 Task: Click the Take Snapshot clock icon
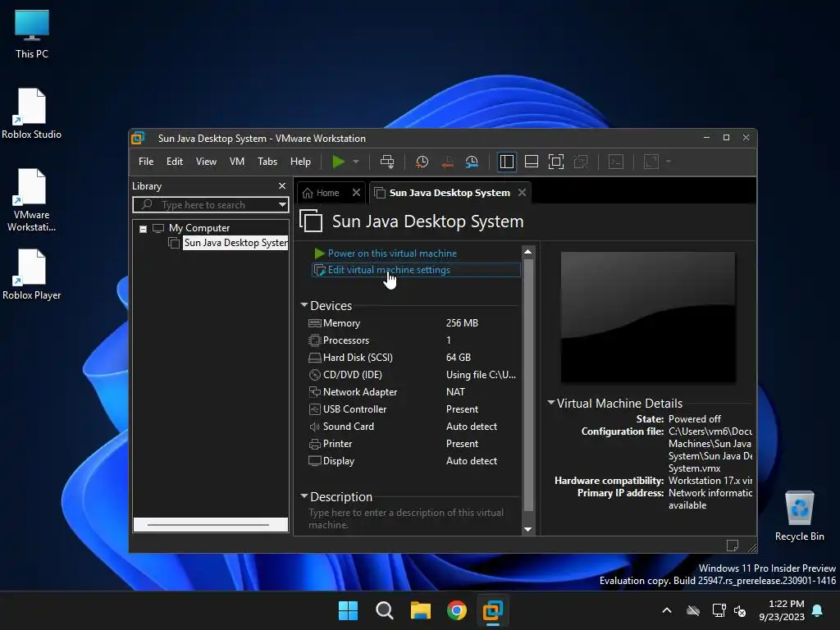click(x=422, y=162)
